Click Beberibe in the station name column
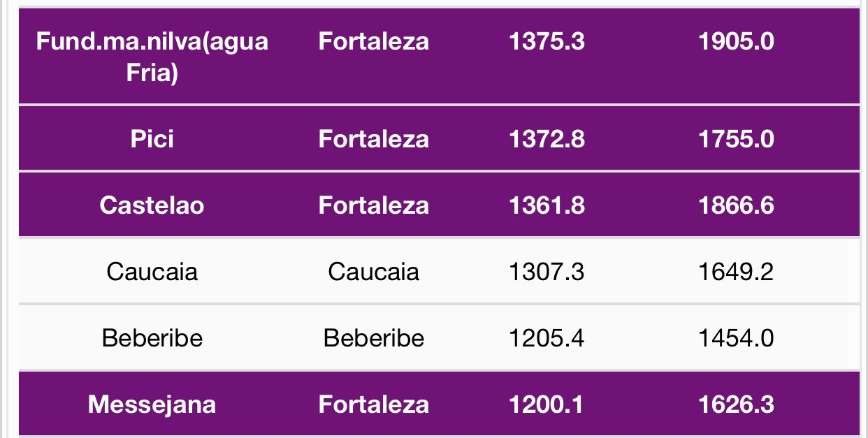Viewport: 868px width, 438px height. point(152,338)
